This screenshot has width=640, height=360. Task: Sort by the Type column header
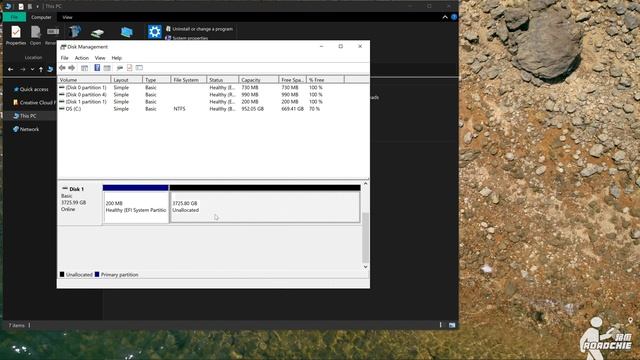157,80
